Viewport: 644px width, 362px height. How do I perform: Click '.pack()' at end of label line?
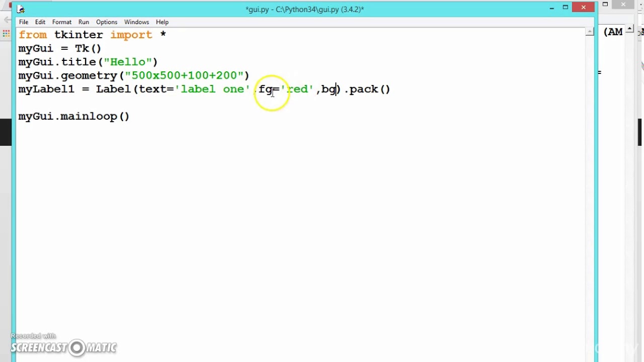(367, 89)
